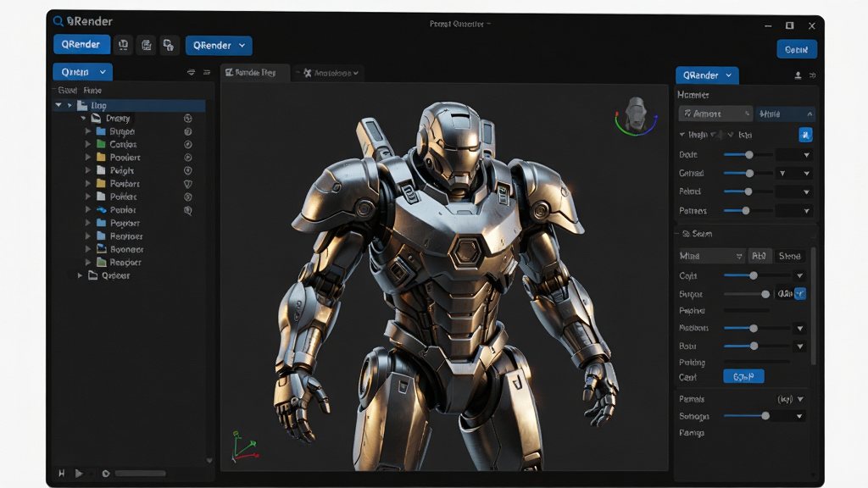Click the person icon in the right panel header

click(x=798, y=75)
